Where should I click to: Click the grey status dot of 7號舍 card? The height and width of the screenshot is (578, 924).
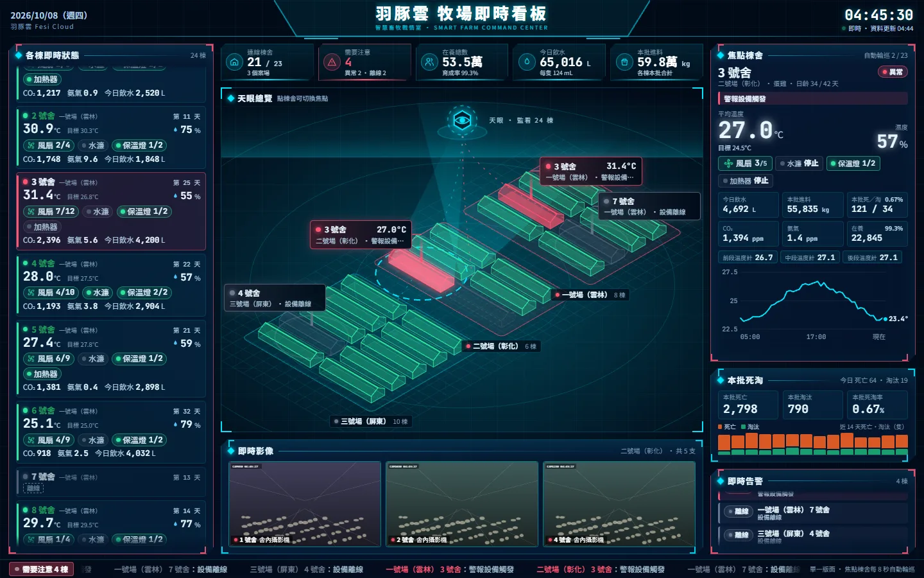click(x=26, y=477)
